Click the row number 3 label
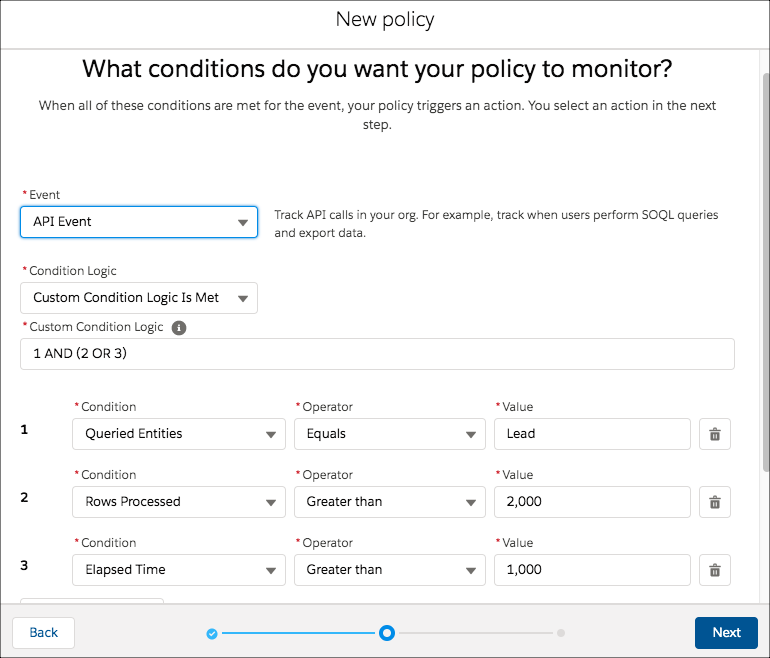 click(24, 565)
